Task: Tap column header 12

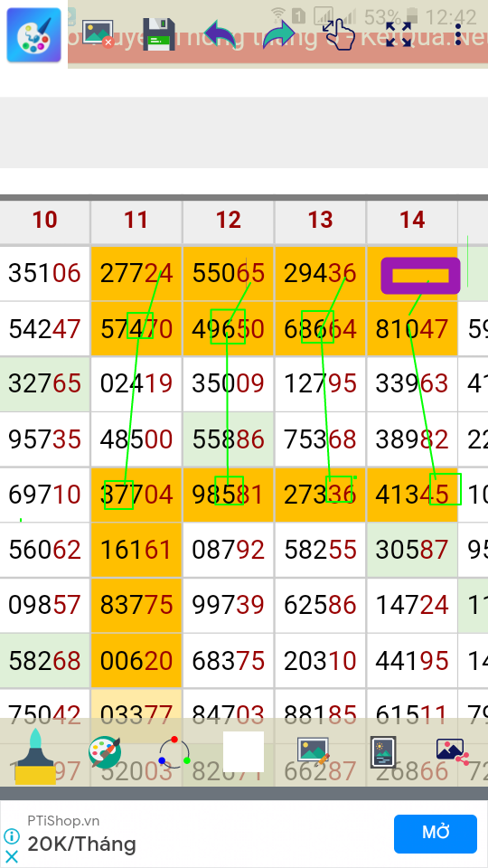Action: click(x=229, y=221)
